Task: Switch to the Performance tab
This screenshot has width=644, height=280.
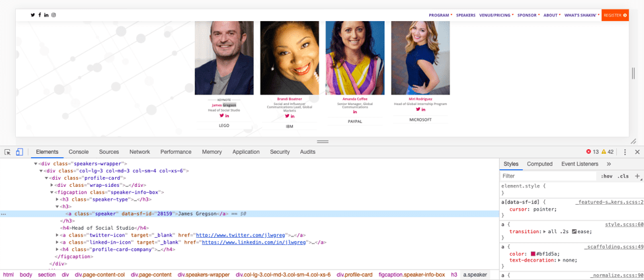Action: pyautogui.click(x=176, y=152)
